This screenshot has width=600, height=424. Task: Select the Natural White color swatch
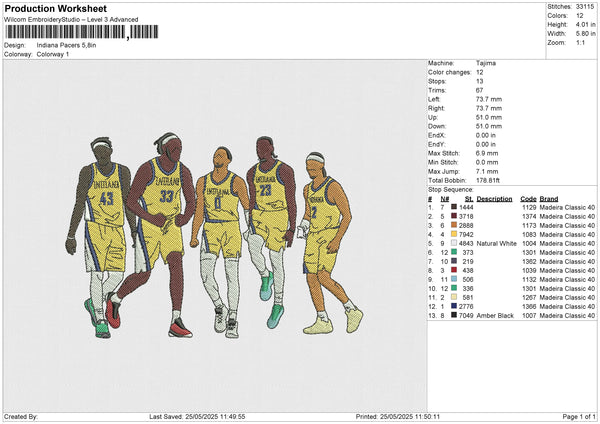tap(454, 243)
